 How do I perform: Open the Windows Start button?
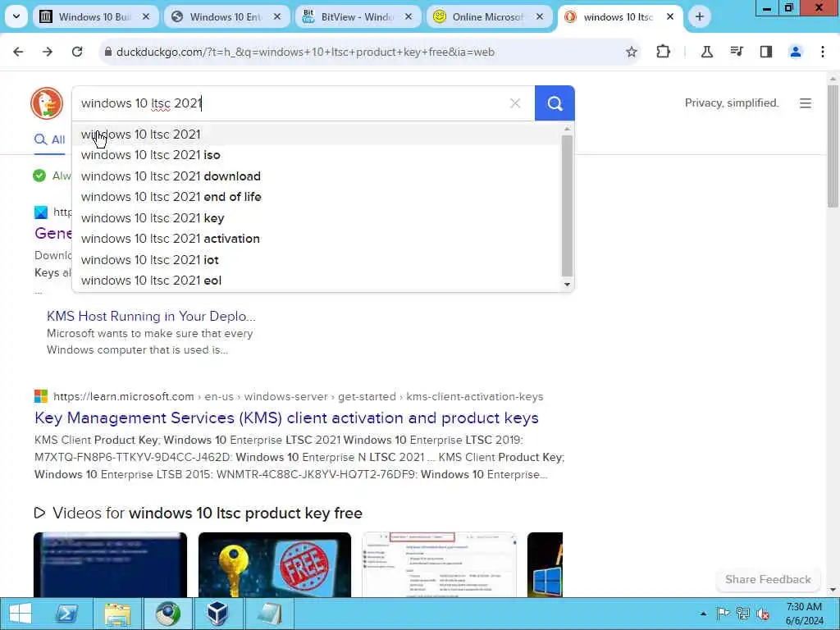pyautogui.click(x=21, y=614)
